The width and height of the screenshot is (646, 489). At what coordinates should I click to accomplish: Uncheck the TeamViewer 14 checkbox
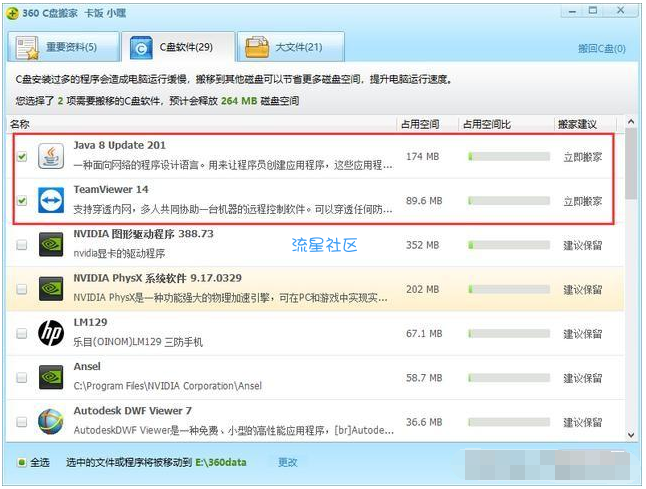22,201
